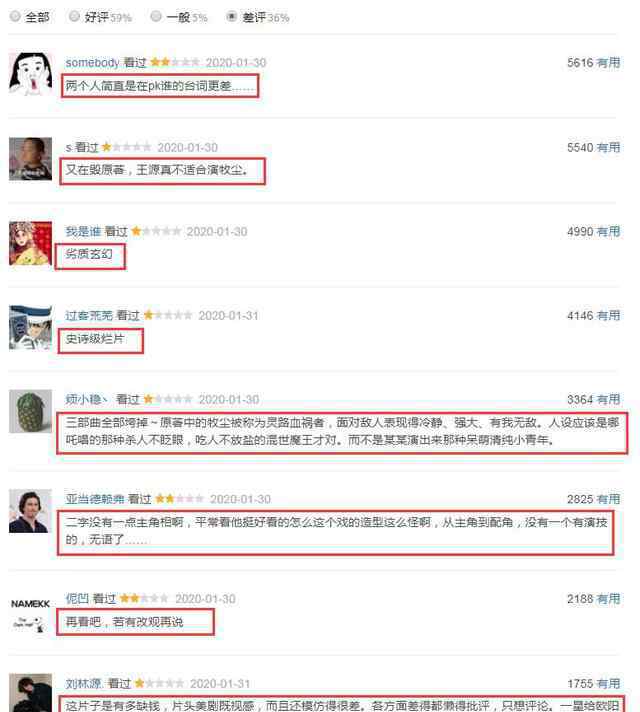
Task: Mark the 4990 review as 有用
Action: point(608,232)
